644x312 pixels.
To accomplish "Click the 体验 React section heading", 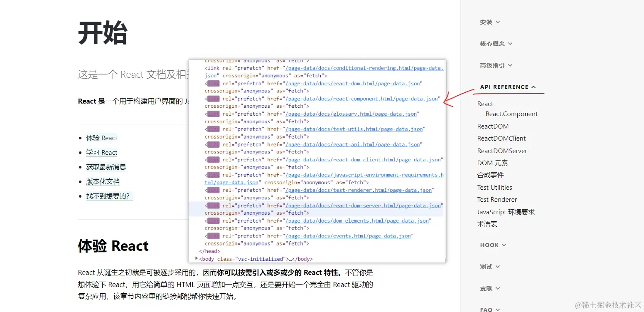I will (113, 246).
